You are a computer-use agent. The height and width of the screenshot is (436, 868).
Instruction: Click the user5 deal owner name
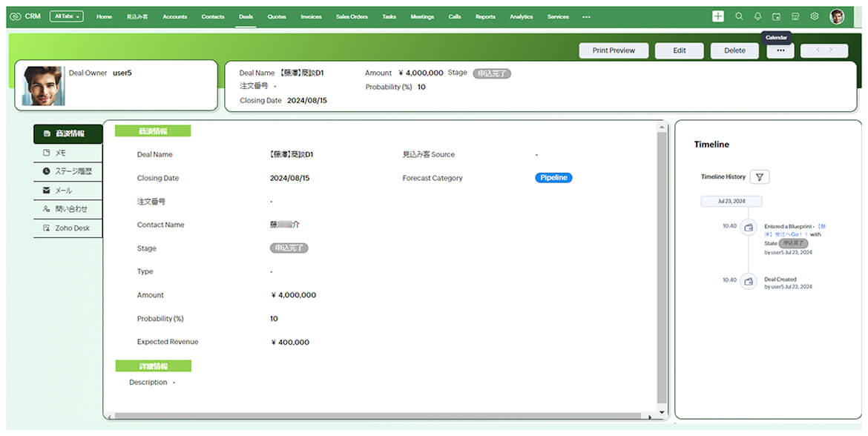coord(122,73)
